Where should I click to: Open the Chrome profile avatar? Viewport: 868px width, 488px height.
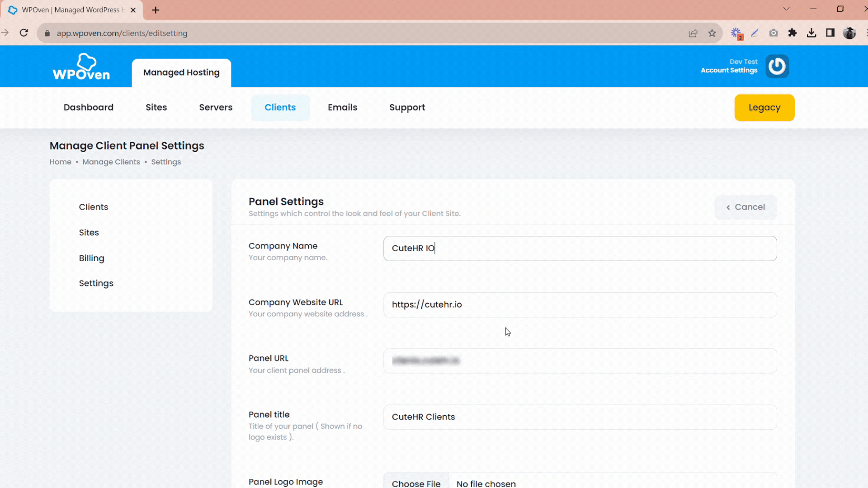849,33
